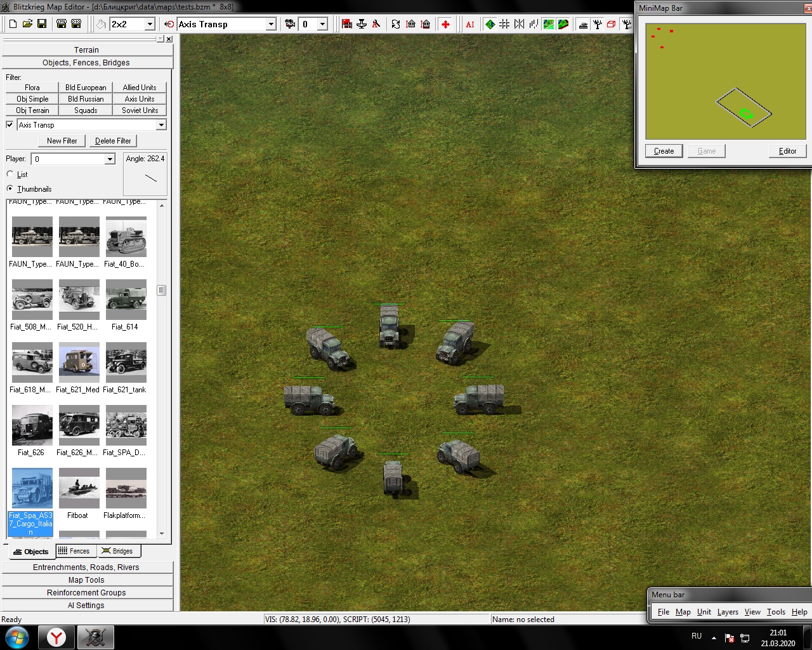Click the green map layer icon with the red edge
Image resolution: width=812 pixels, height=650 pixels.
pos(563,24)
